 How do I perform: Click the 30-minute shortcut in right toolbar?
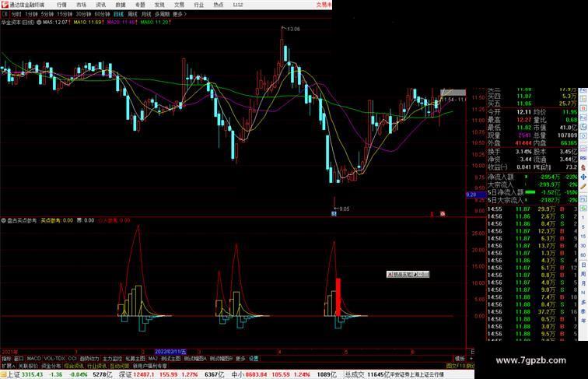pyautogui.click(x=583, y=246)
